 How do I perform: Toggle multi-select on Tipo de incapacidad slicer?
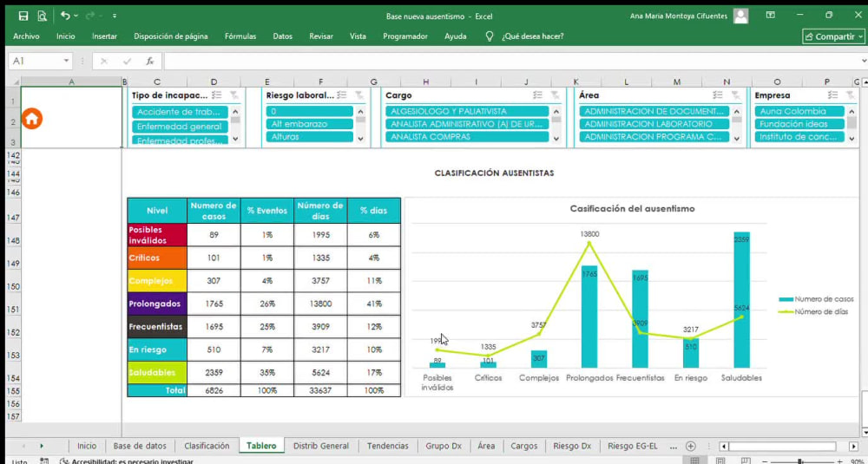point(217,95)
